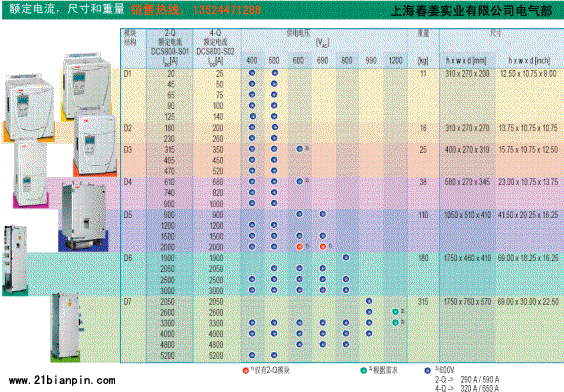Click the D4 dimension 580 x 270 x 345
564x392 pixels.
pos(467,182)
